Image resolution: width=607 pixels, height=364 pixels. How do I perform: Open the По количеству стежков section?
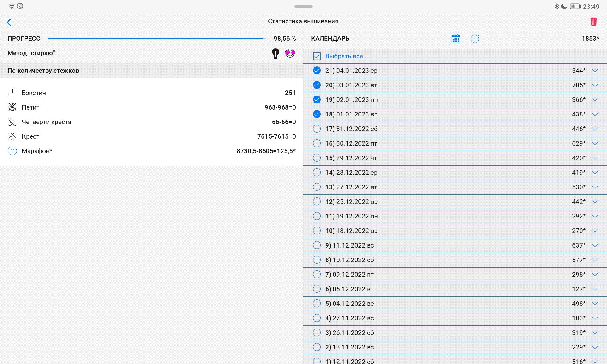coord(43,71)
